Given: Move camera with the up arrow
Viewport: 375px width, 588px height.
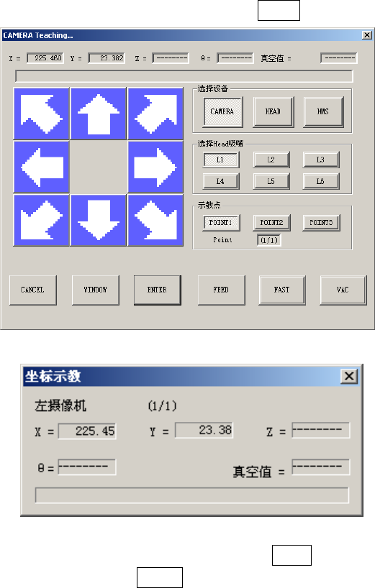Looking at the screenshot, I should click(x=99, y=114).
